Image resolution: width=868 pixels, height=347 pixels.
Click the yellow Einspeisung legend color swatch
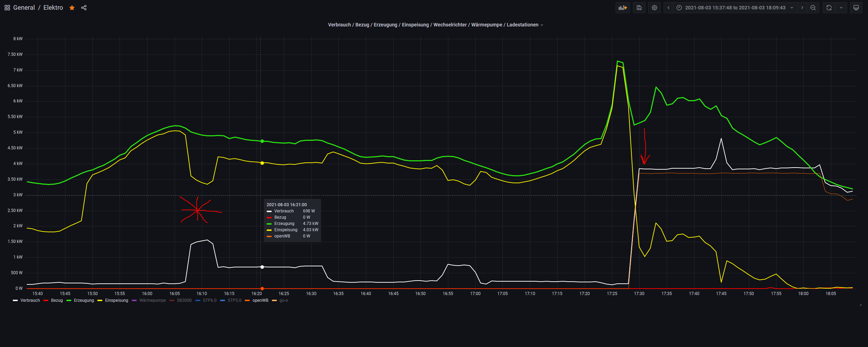pos(100,300)
